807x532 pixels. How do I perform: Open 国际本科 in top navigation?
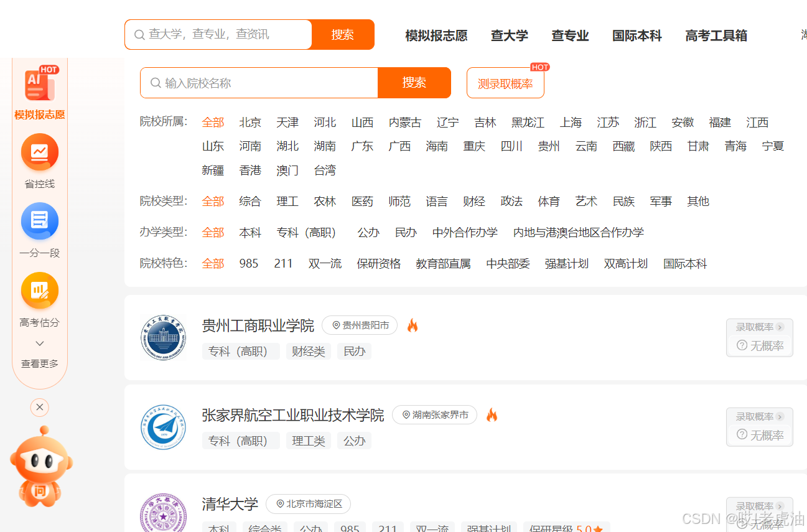[x=637, y=35]
